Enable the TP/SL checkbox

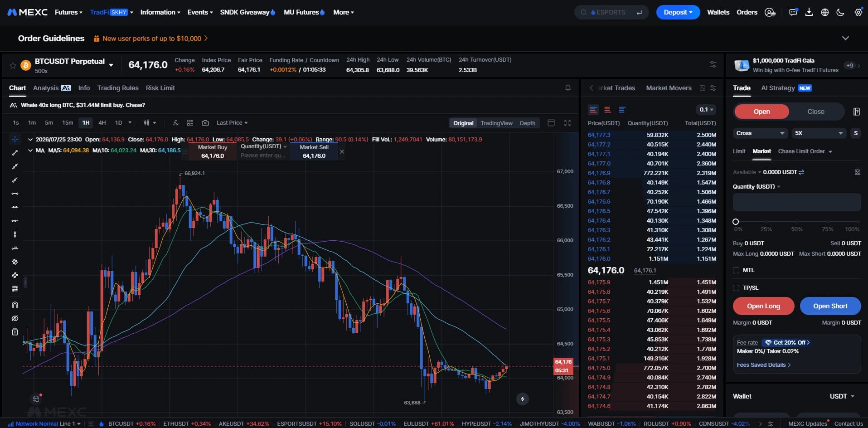click(736, 288)
